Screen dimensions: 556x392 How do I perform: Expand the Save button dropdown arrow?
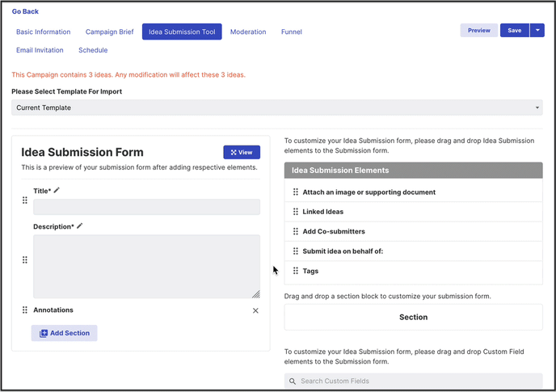click(x=537, y=31)
